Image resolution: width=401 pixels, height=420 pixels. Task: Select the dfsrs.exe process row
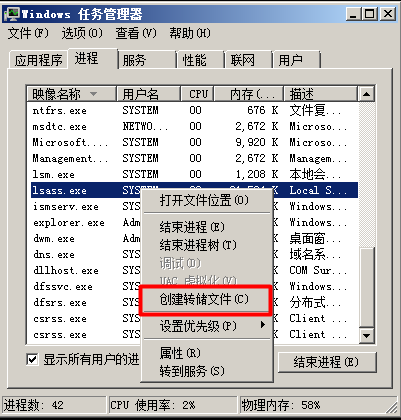[194, 302]
